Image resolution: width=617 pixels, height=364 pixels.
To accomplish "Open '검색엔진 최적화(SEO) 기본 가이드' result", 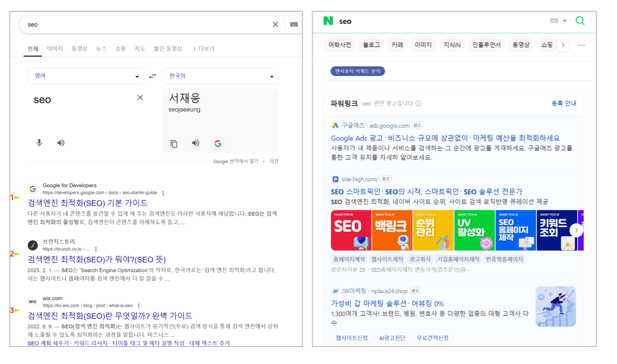I will point(88,203).
